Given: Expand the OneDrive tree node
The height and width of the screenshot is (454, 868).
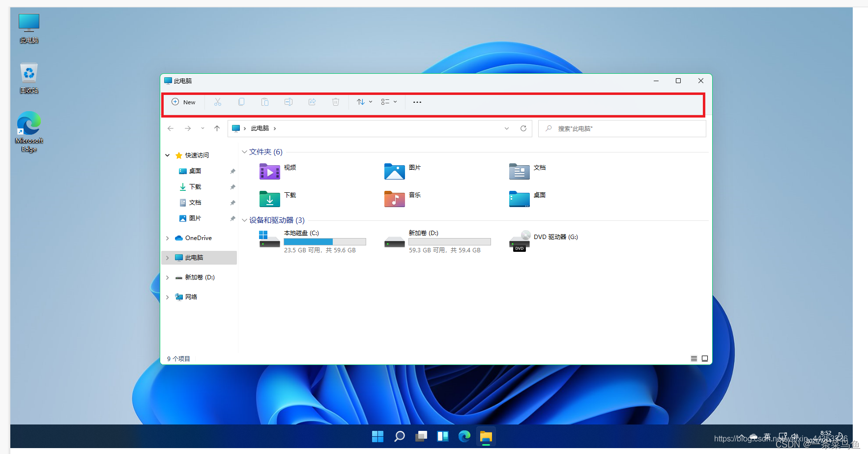Looking at the screenshot, I should (167, 238).
